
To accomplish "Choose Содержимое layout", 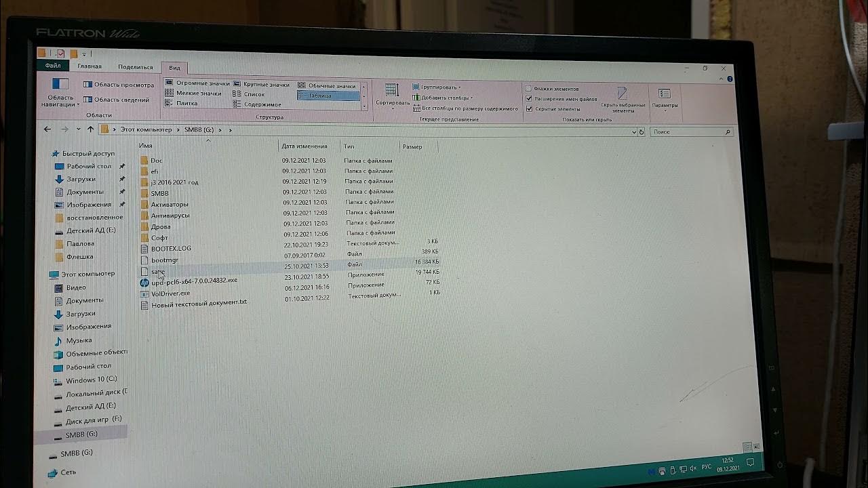I will [257, 104].
